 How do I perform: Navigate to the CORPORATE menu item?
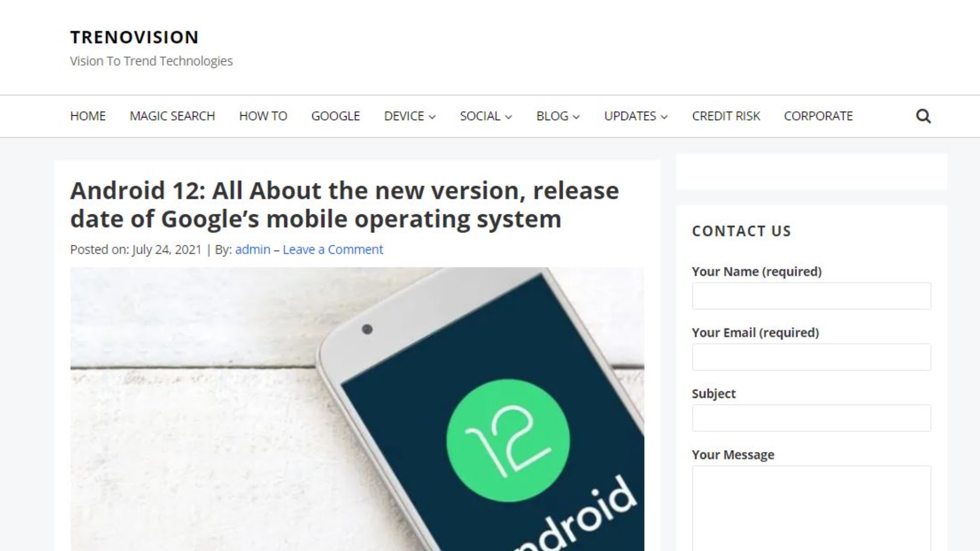click(818, 116)
